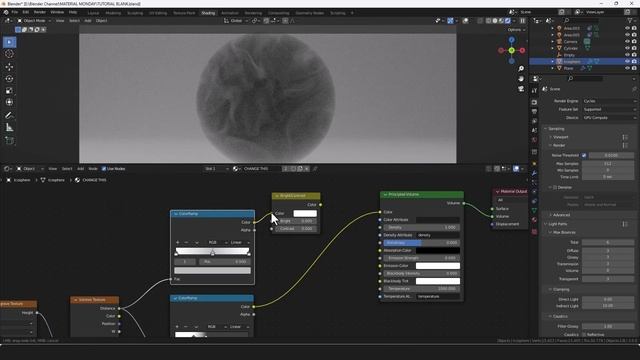This screenshot has height=360, width=640.
Task: Click the Blender logo menu icon
Action: click(x=6, y=12)
